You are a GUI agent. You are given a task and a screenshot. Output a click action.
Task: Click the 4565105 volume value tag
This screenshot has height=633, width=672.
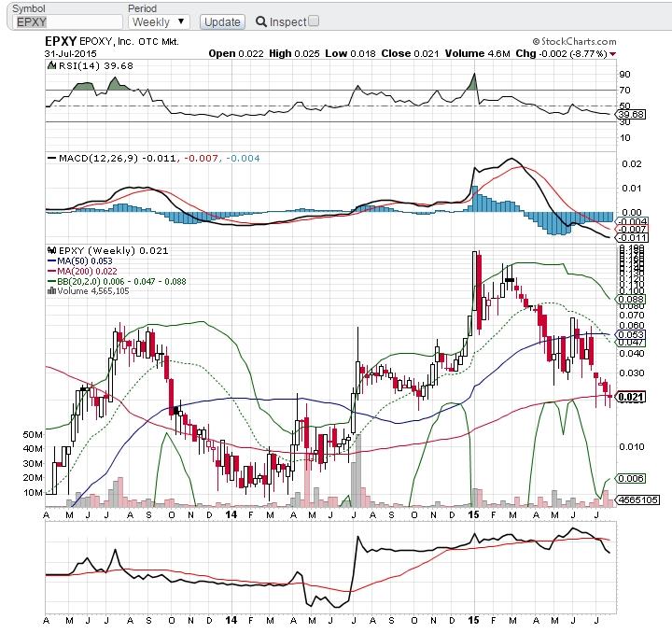click(x=637, y=499)
